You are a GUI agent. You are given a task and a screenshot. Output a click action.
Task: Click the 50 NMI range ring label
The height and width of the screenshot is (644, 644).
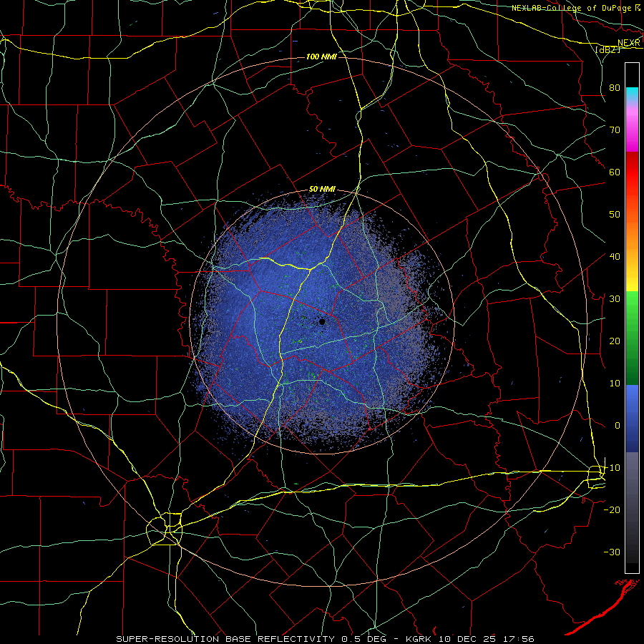click(x=322, y=190)
